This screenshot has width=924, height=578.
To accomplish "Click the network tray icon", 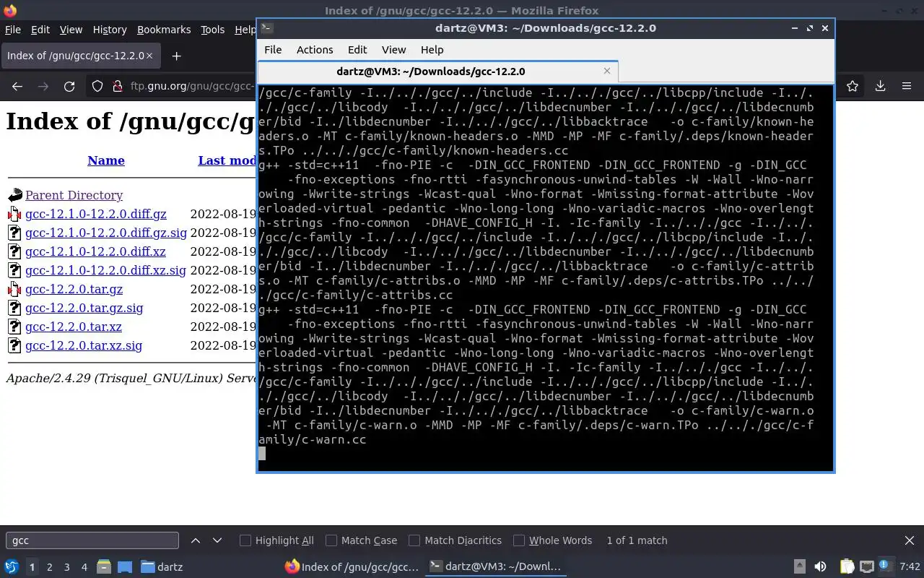I will point(867,567).
